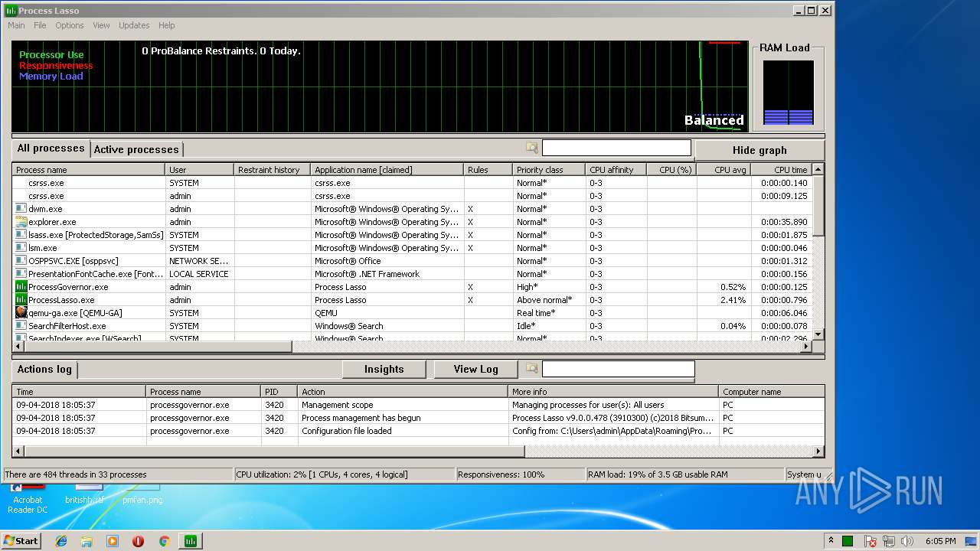This screenshot has width=980, height=551.
Task: Select the 'Process management has begun' log row
Action: pyautogui.click(x=418, y=418)
